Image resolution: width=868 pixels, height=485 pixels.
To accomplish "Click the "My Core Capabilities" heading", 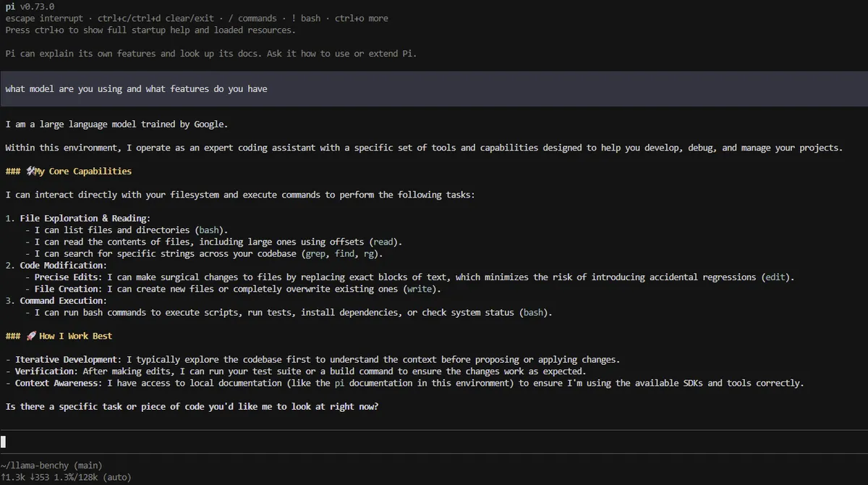I will (83, 172).
